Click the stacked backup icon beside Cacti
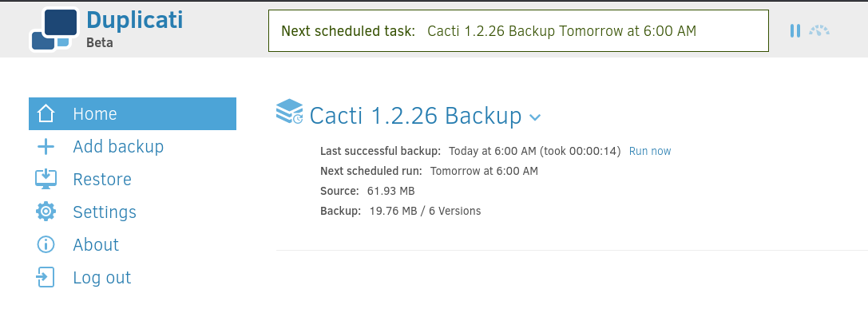Viewport: 868px width, 309px height. pos(290,111)
